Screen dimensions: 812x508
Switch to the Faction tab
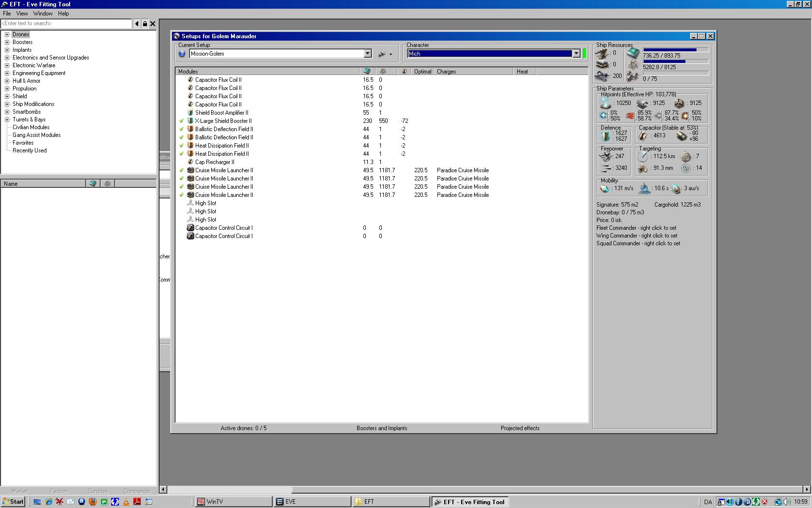(59, 491)
